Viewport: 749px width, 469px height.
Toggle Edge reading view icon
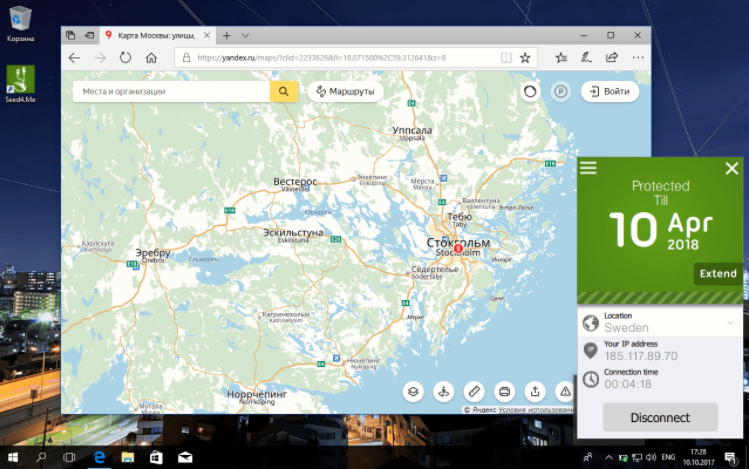pyautogui.click(x=506, y=58)
